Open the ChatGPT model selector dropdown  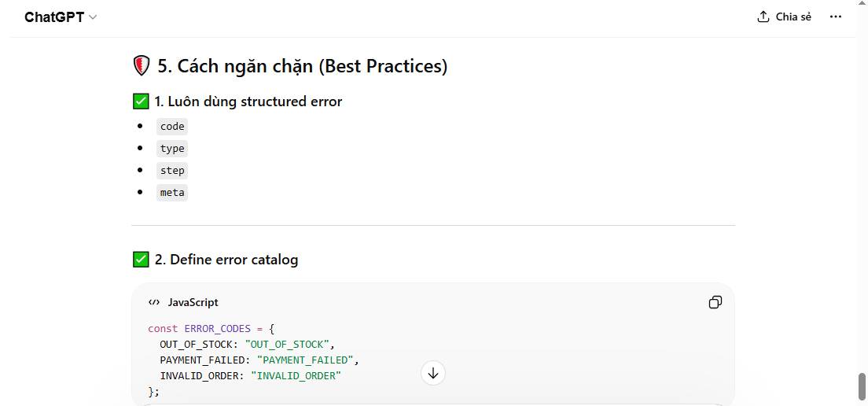(60, 17)
